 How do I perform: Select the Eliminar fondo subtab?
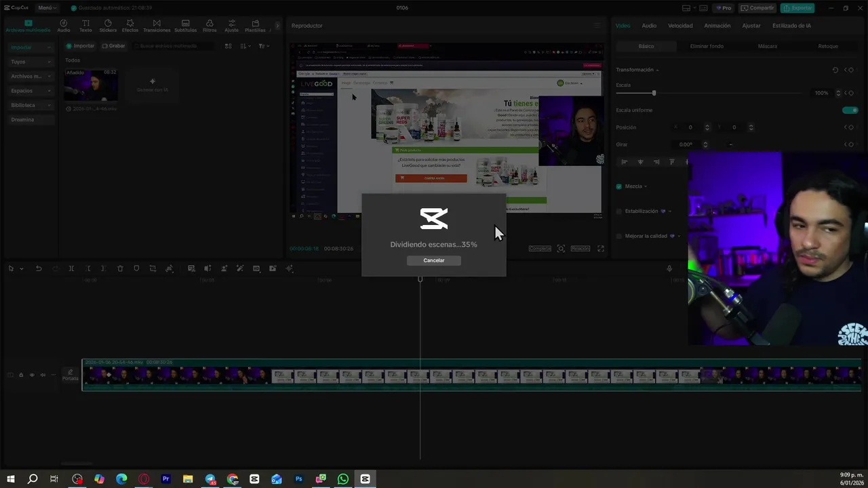point(707,46)
